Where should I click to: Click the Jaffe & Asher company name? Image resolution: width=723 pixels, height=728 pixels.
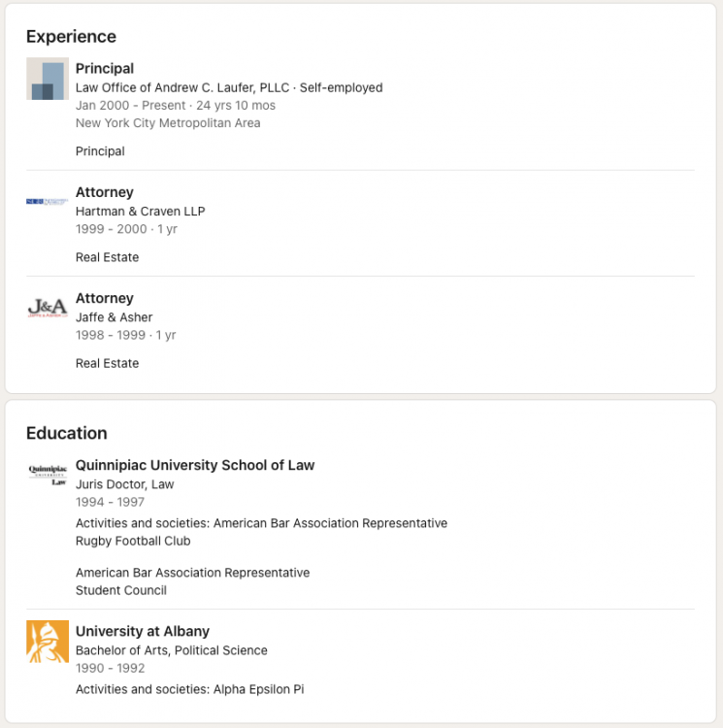(115, 316)
